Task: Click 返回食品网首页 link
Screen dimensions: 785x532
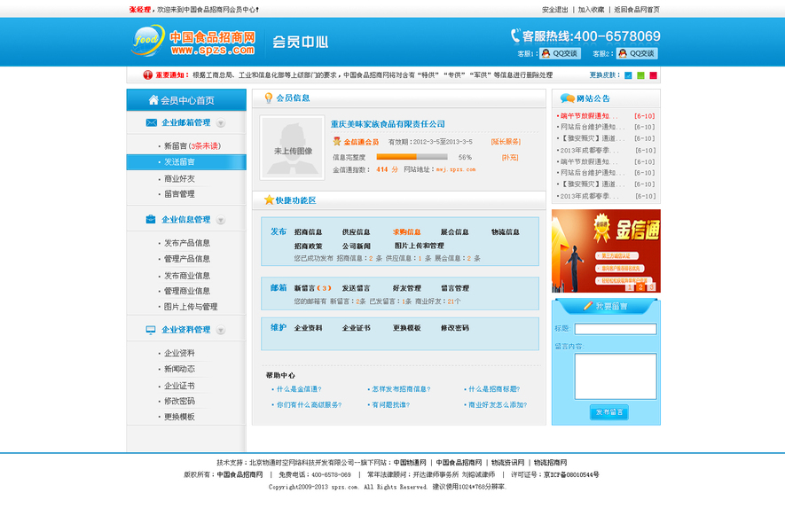Action: (637, 10)
